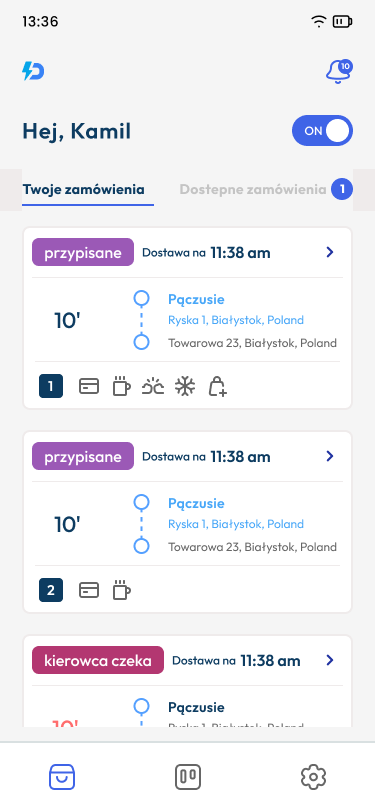This screenshot has height=809, width=375.
Task: Tap the hot drink cup icon on order 1
Action: [121, 386]
